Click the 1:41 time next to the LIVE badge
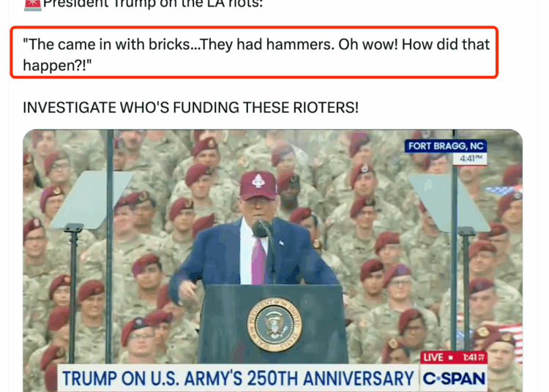Image resolution: width=549 pixels, height=392 pixels. [x=473, y=358]
